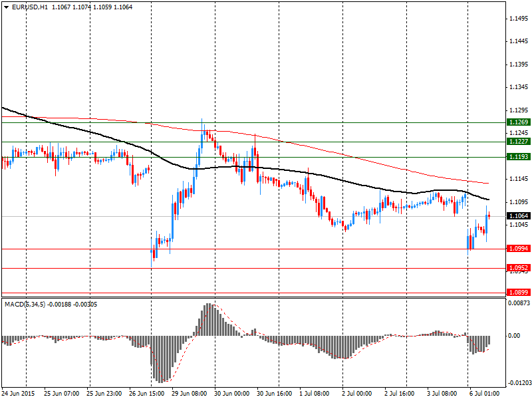Click the current price 1.1064 label
This screenshot has height=399, width=532.
click(x=518, y=216)
